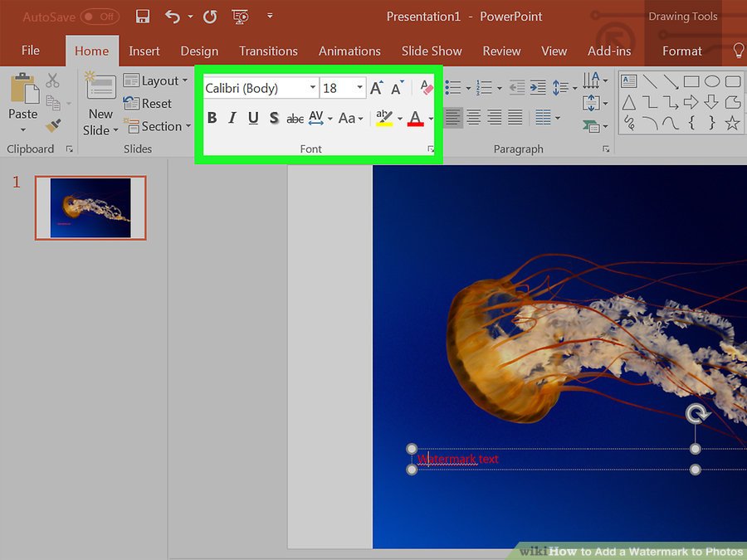
Task: Open the font name dropdown
Action: [313, 88]
